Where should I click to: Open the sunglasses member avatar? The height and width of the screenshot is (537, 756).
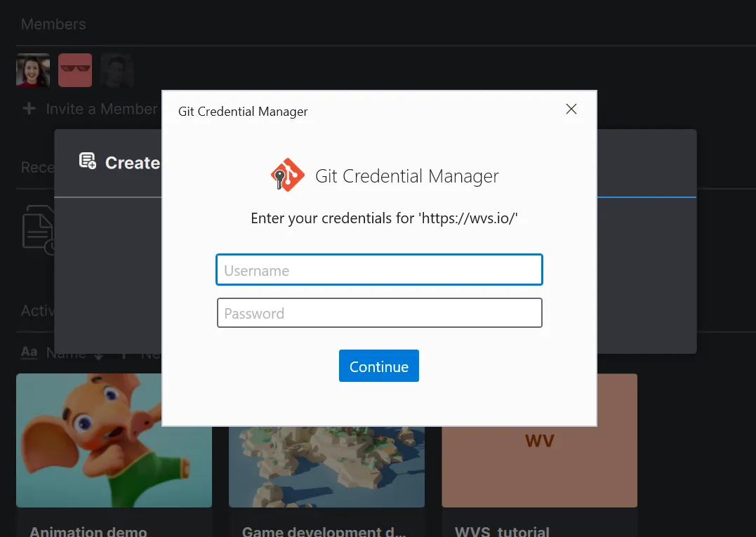pyautogui.click(x=75, y=69)
